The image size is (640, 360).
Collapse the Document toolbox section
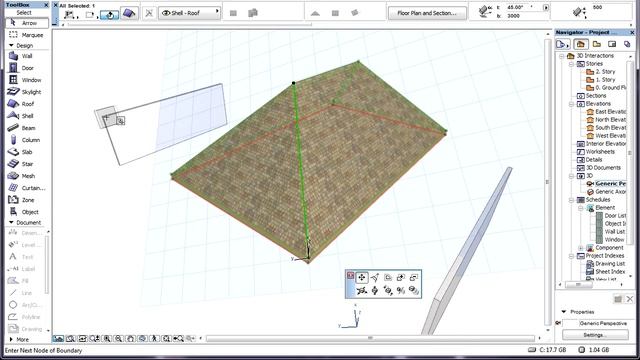click(x=11, y=222)
